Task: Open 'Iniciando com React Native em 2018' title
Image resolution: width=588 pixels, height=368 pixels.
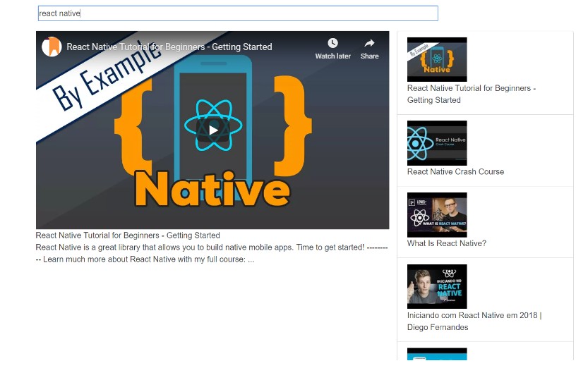Action: [474, 315]
